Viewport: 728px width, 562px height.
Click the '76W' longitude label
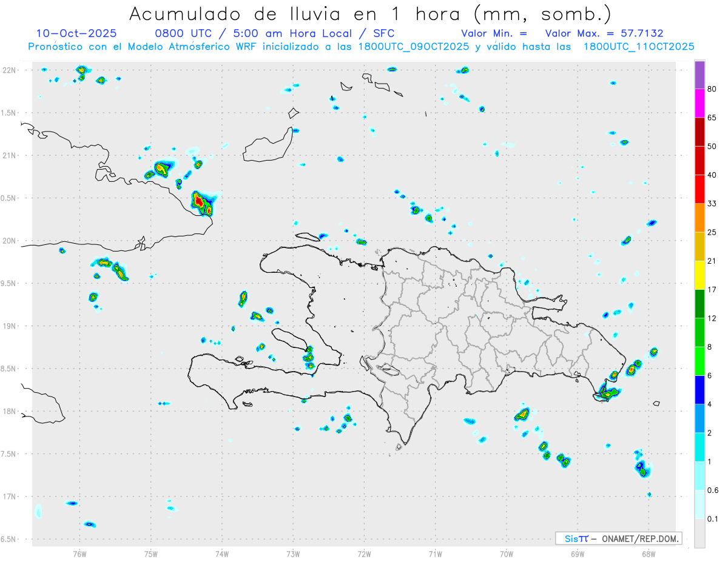[x=79, y=554]
